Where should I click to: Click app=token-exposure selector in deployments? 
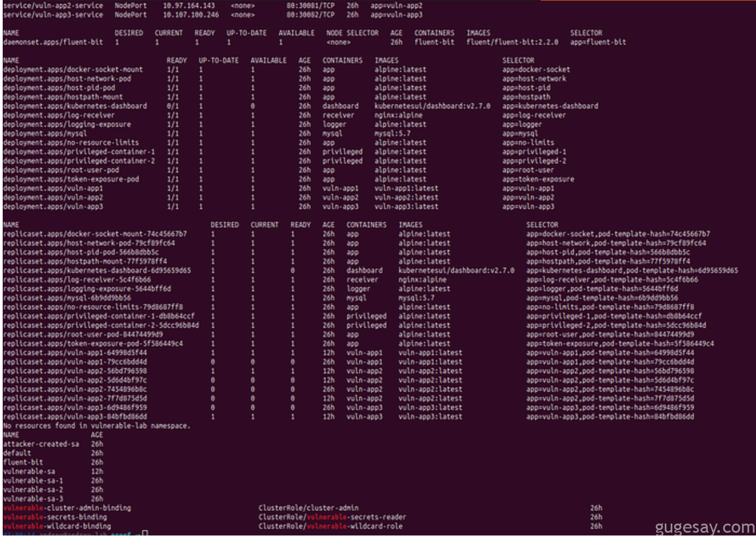tap(538, 179)
